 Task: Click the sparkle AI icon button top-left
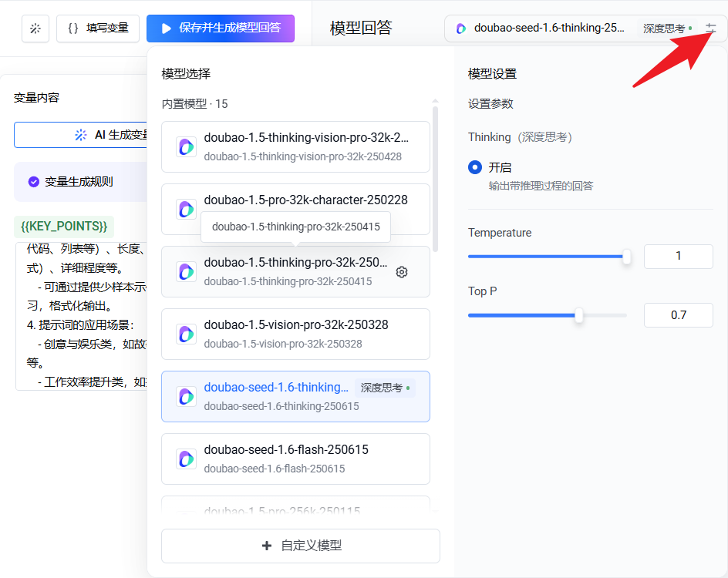(35, 29)
